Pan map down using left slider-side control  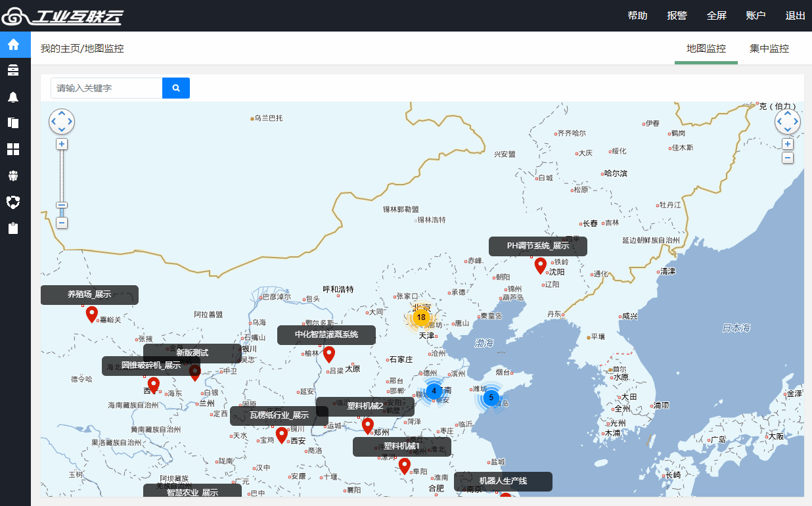pyautogui.click(x=62, y=130)
